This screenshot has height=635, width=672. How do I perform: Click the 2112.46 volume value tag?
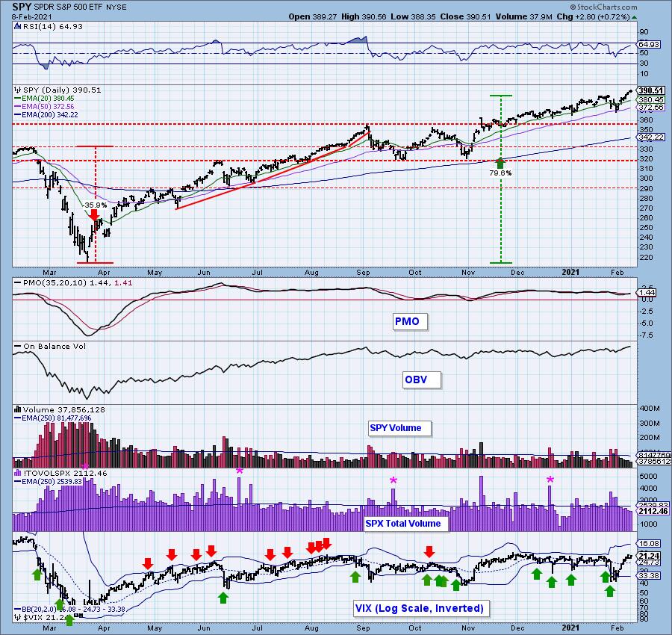pos(653,511)
